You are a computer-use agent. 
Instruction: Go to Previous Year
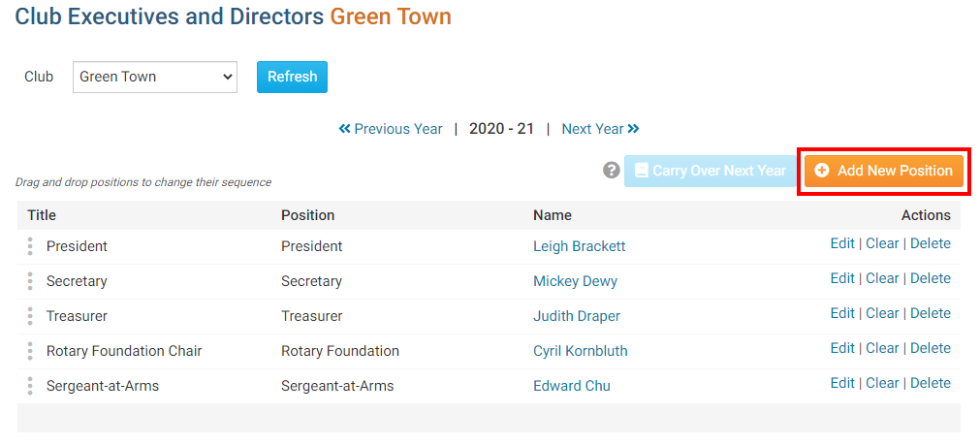(x=391, y=129)
